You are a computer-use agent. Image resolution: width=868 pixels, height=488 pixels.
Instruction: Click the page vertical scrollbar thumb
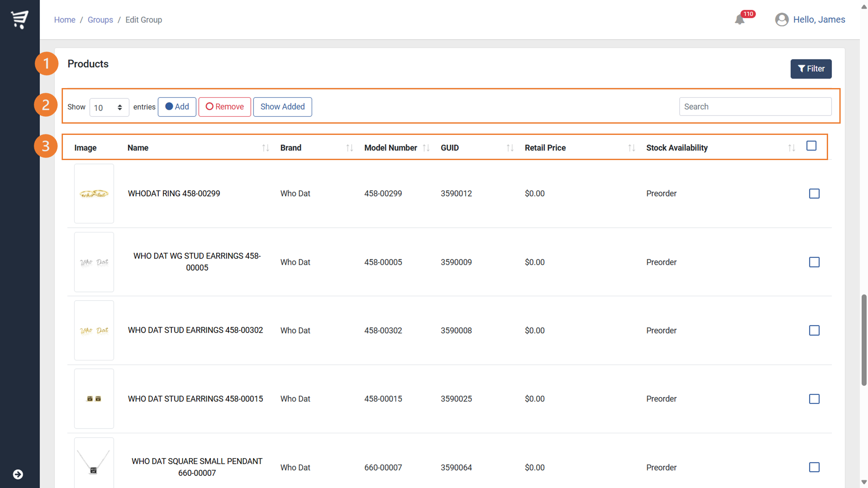coord(864,340)
